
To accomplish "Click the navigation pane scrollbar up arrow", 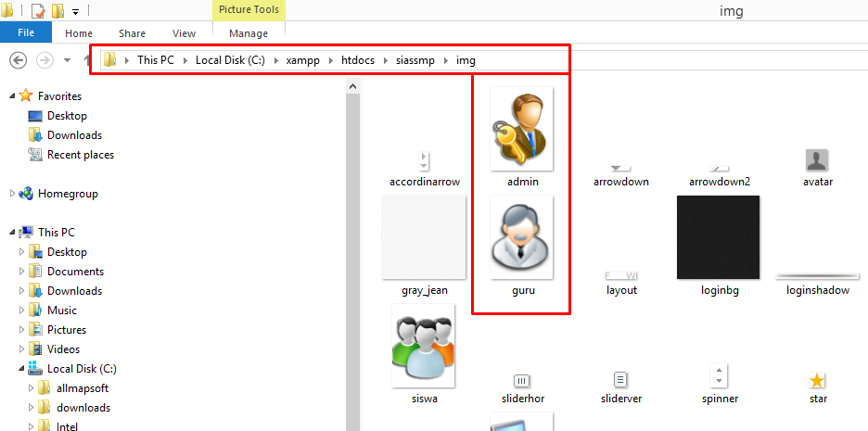I will point(353,85).
